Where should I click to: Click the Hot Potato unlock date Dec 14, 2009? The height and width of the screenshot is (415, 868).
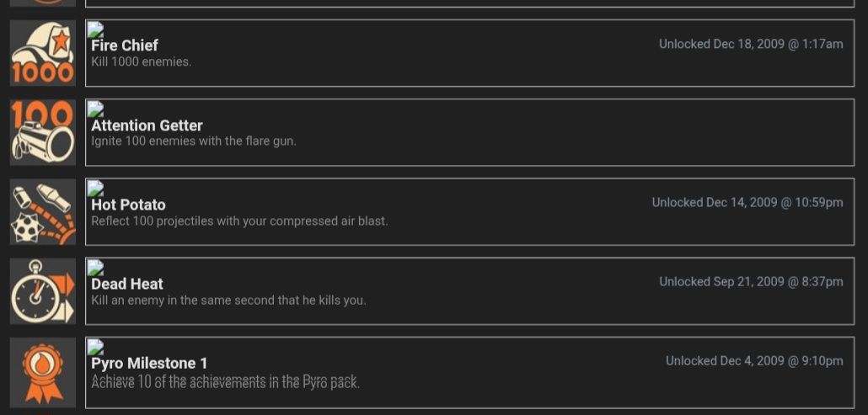[747, 202]
